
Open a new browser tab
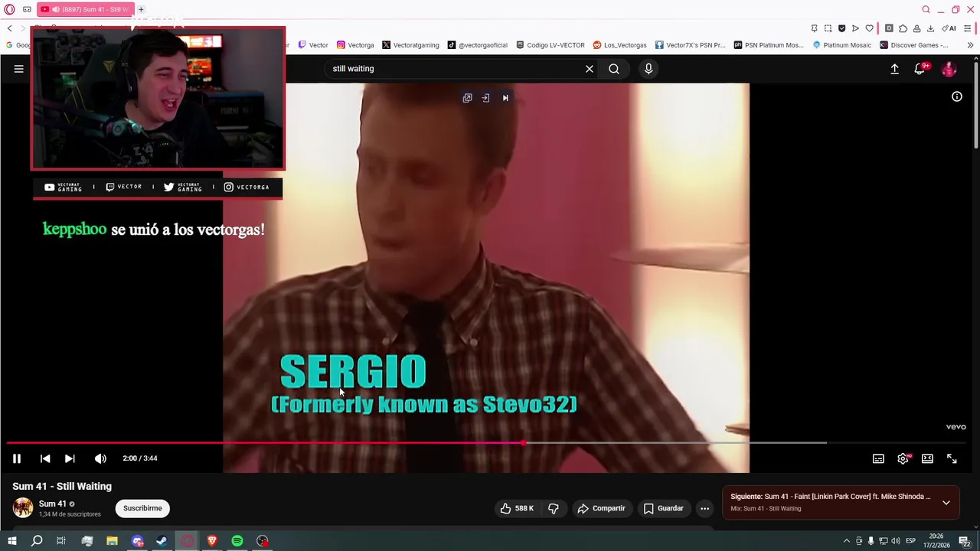click(141, 9)
